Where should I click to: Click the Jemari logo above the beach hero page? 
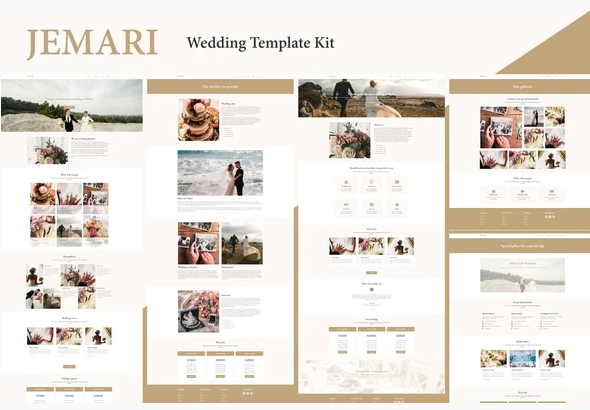(29, 76)
